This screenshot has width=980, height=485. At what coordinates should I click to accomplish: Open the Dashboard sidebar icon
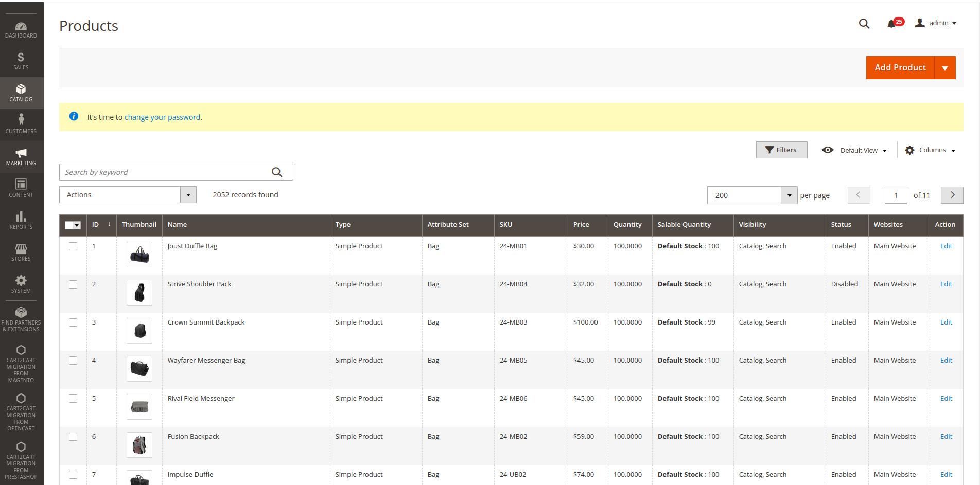click(21, 30)
